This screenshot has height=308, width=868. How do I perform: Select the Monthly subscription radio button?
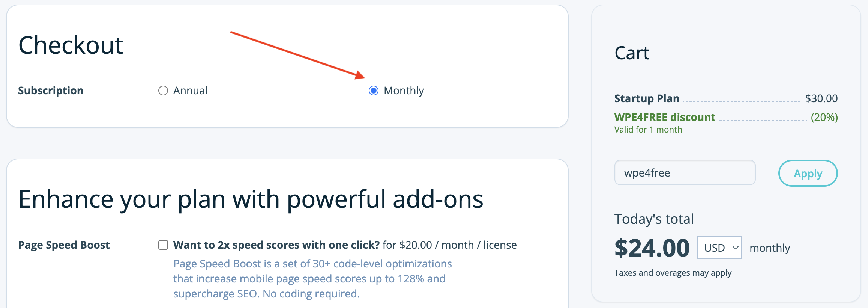[x=374, y=91]
